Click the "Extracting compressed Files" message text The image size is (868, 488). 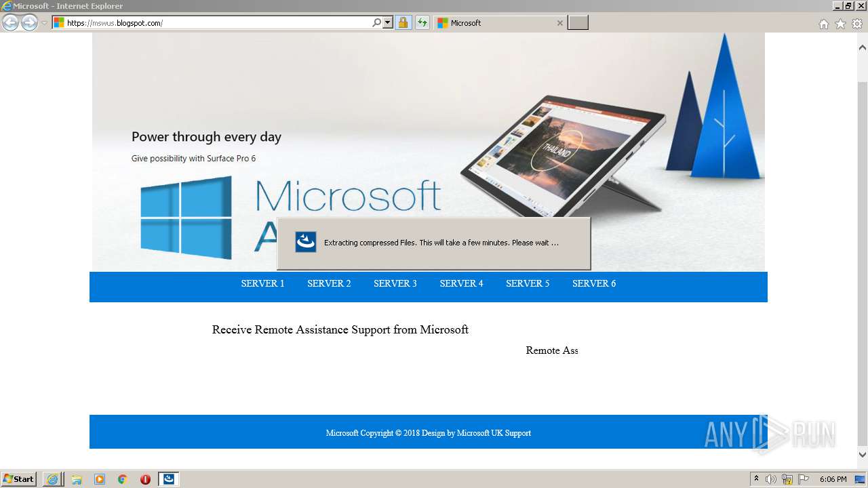point(441,243)
